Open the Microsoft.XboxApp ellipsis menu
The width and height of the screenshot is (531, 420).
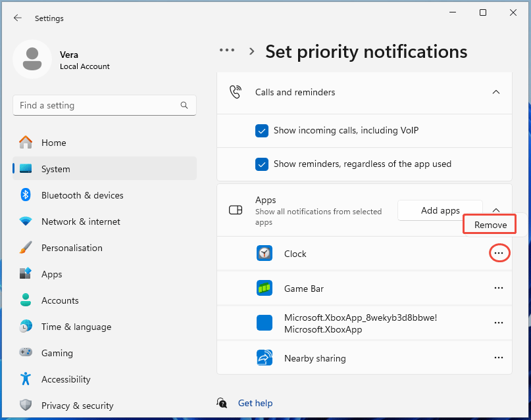tap(499, 323)
